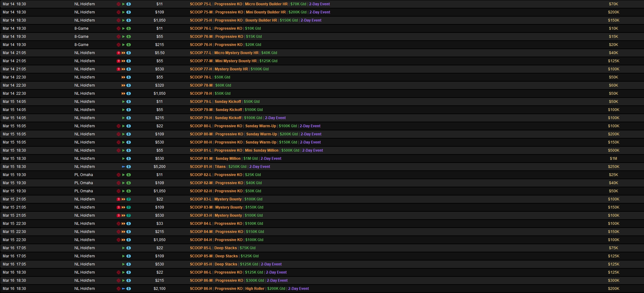644x293 pixels.
Task: Click the green 6-max badge on SCOOP 76-H
Action: tap(129, 45)
